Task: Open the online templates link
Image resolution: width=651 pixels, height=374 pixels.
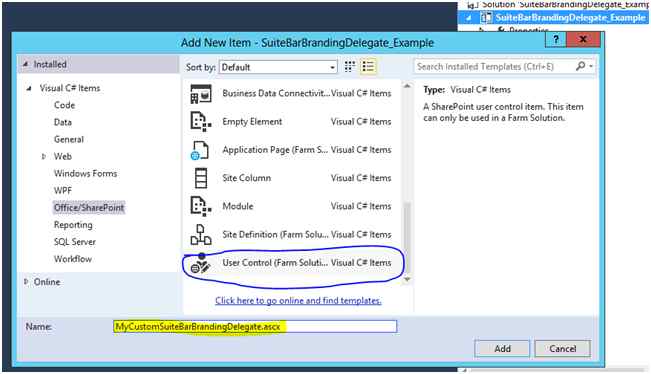Action: tap(298, 301)
